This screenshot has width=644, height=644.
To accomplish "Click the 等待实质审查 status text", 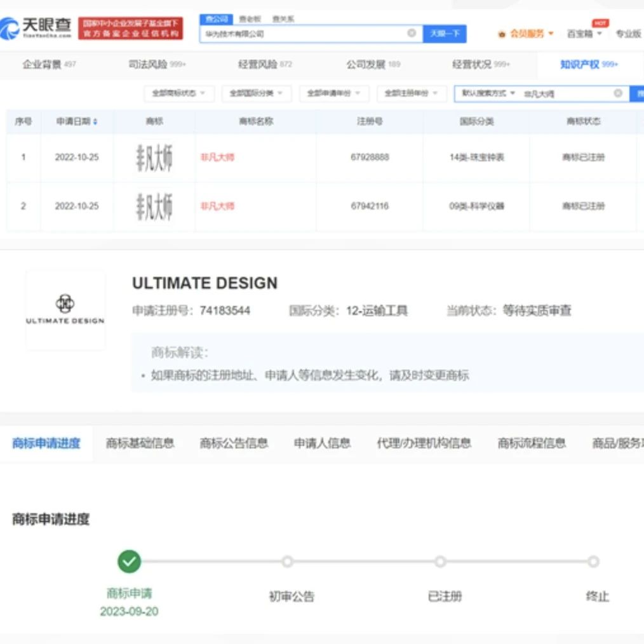I will tap(537, 311).
